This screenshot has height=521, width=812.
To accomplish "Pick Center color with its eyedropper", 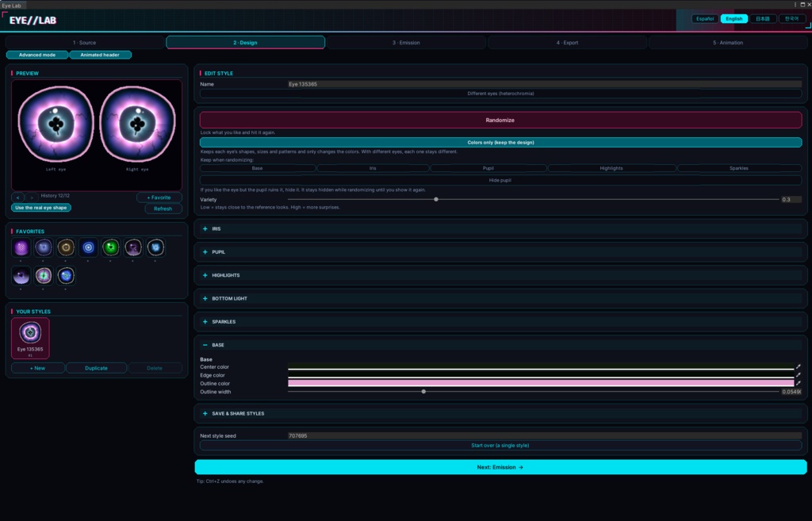I will pos(798,366).
